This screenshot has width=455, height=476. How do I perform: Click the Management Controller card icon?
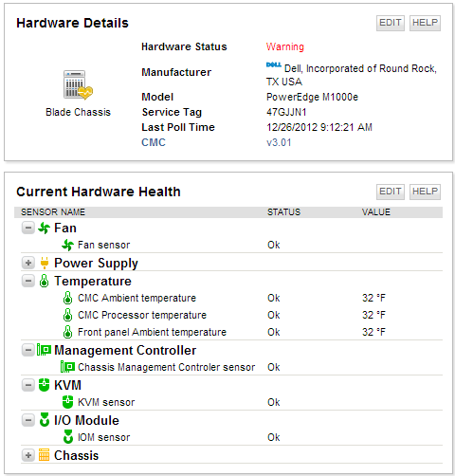click(x=44, y=350)
